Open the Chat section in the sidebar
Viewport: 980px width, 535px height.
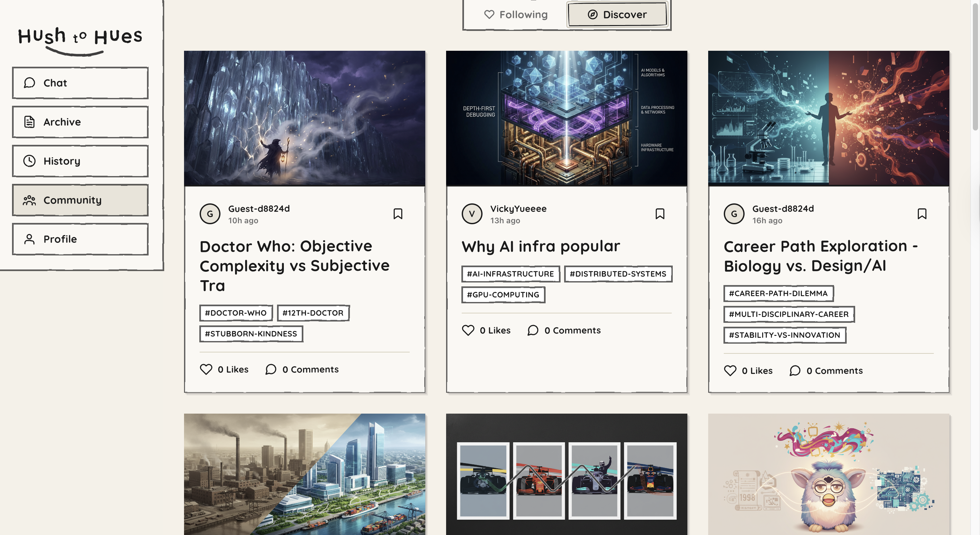tap(80, 83)
